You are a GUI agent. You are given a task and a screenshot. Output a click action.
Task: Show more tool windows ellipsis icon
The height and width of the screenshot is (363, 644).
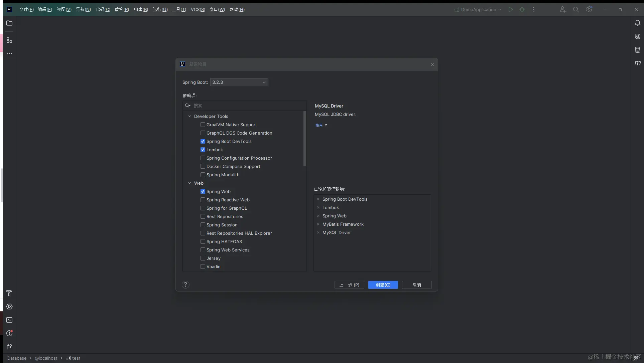tap(9, 53)
